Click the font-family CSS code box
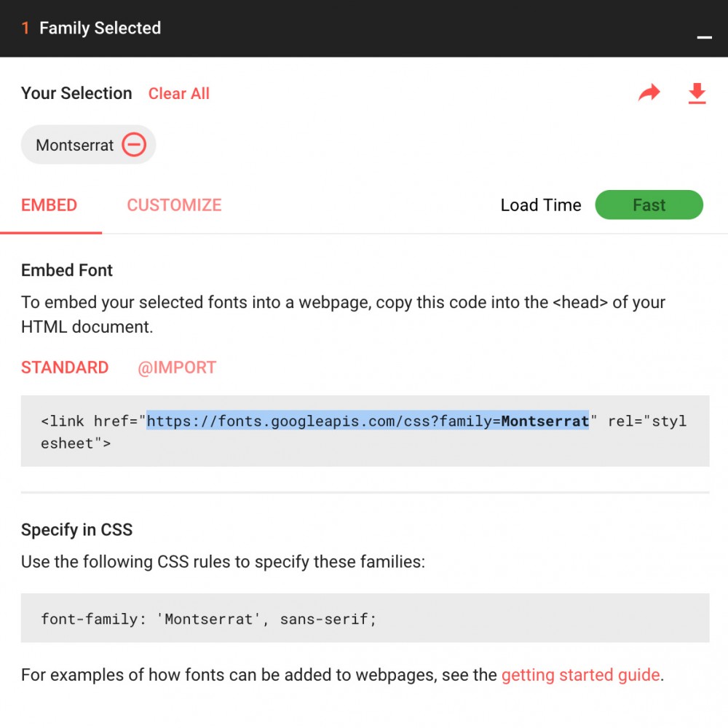The width and height of the screenshot is (728, 728). point(365,618)
